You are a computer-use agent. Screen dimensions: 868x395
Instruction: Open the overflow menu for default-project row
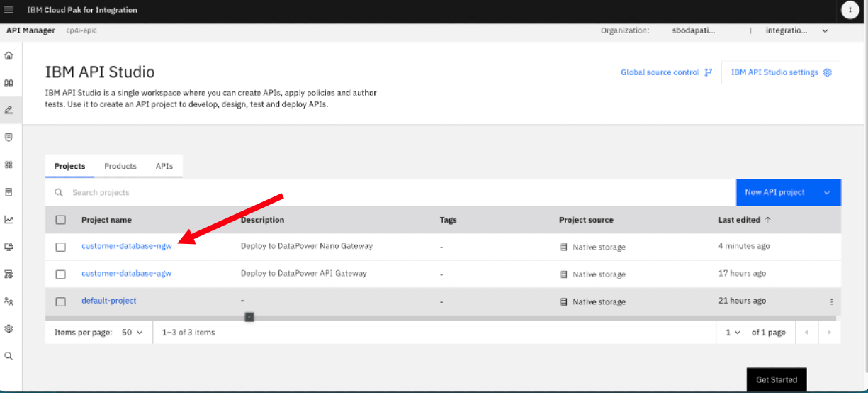coord(831,301)
